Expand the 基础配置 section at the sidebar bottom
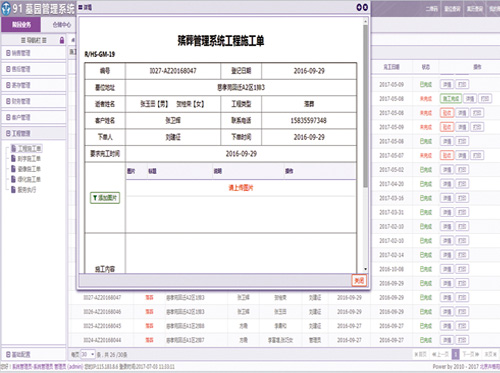This screenshot has height=373, width=500. (33, 354)
